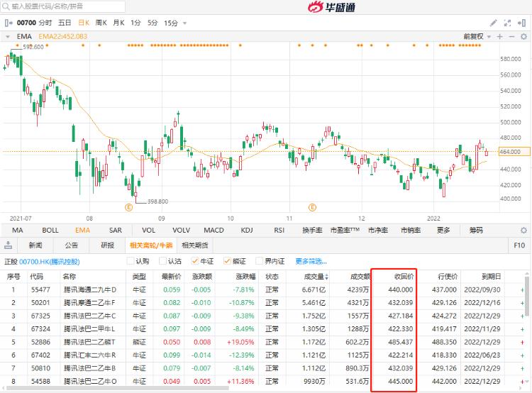
Task: Open indicator settings gear next to 筹码
Action: pos(523,231)
